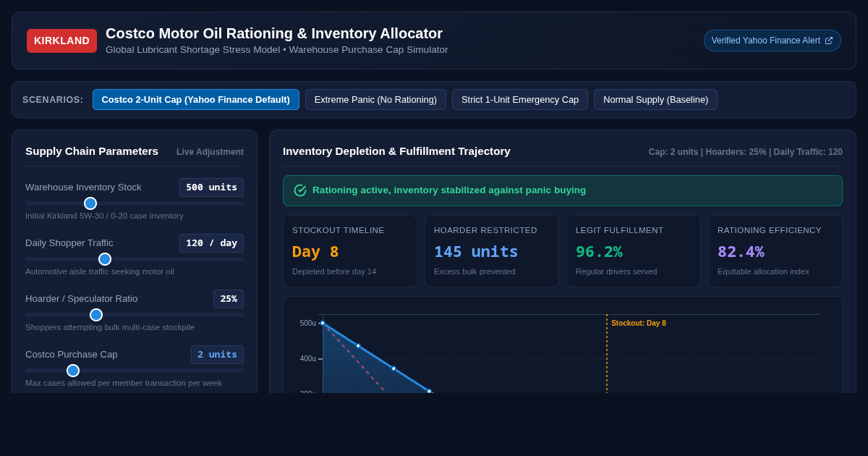Click the 2 units purchase cap value
The image size is (868, 456).
click(217, 355)
